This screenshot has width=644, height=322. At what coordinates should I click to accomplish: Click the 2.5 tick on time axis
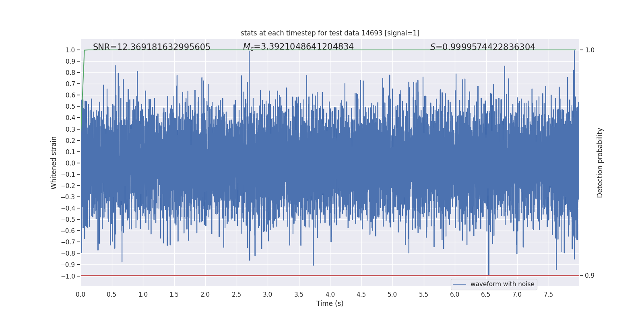(237, 294)
